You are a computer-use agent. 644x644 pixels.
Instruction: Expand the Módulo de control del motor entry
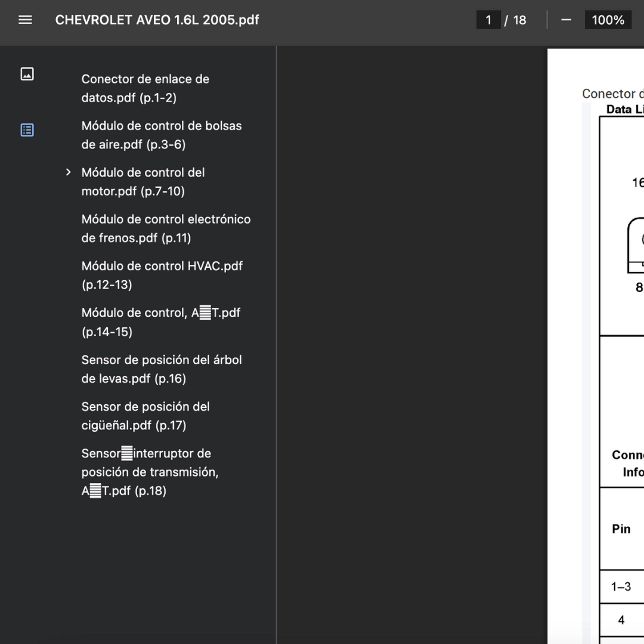(68, 172)
